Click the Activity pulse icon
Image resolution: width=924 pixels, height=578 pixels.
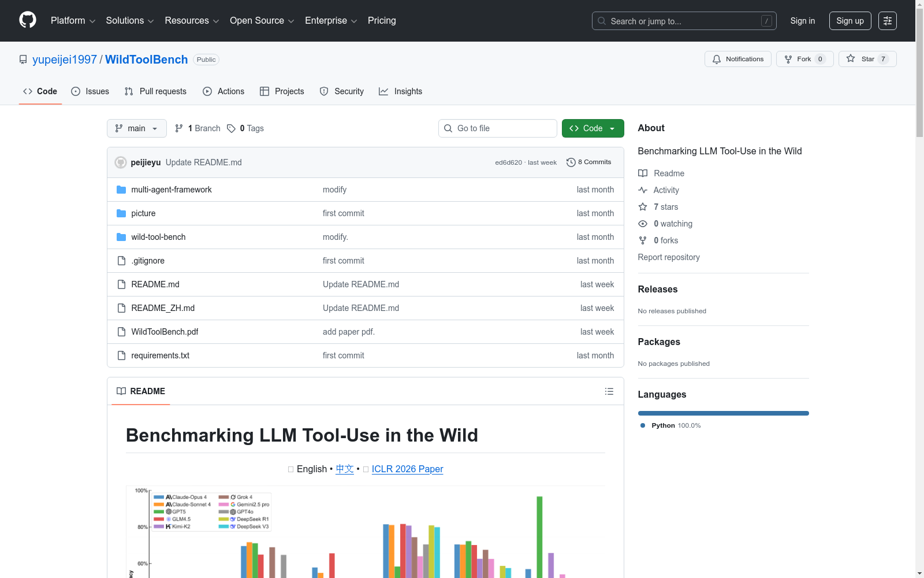pos(643,190)
